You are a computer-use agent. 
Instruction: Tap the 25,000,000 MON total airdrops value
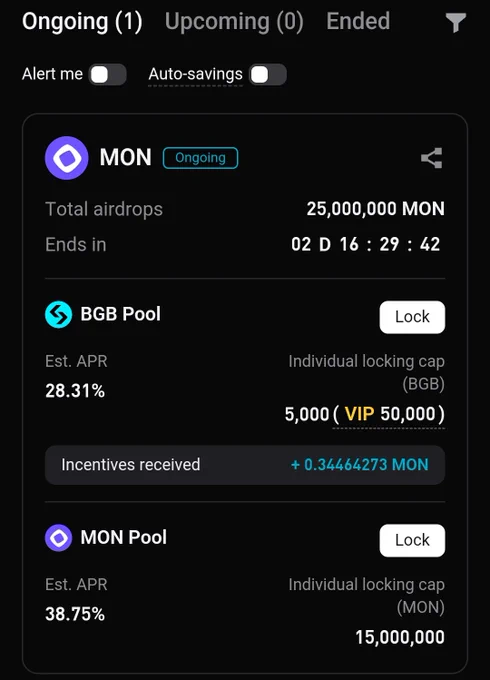(x=376, y=209)
